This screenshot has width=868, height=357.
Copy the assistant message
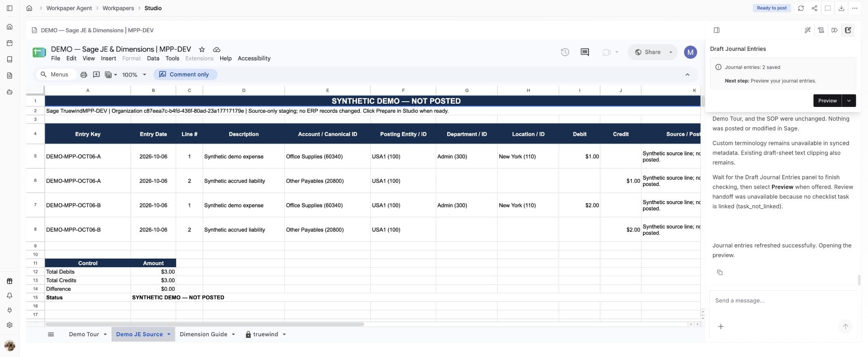pos(719,272)
